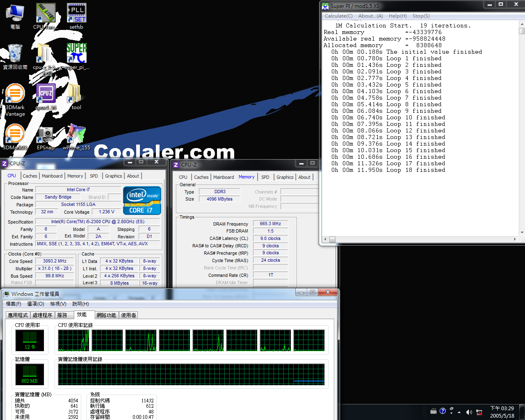This screenshot has width=525, height=420.
Task: Open SPD tab in right CPU-Z window
Action: click(x=265, y=177)
